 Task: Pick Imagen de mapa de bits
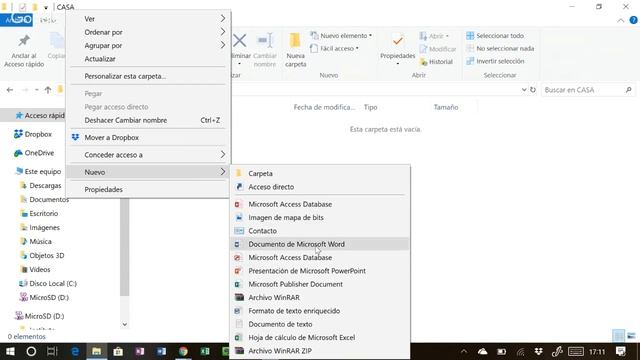pyautogui.click(x=320, y=218)
